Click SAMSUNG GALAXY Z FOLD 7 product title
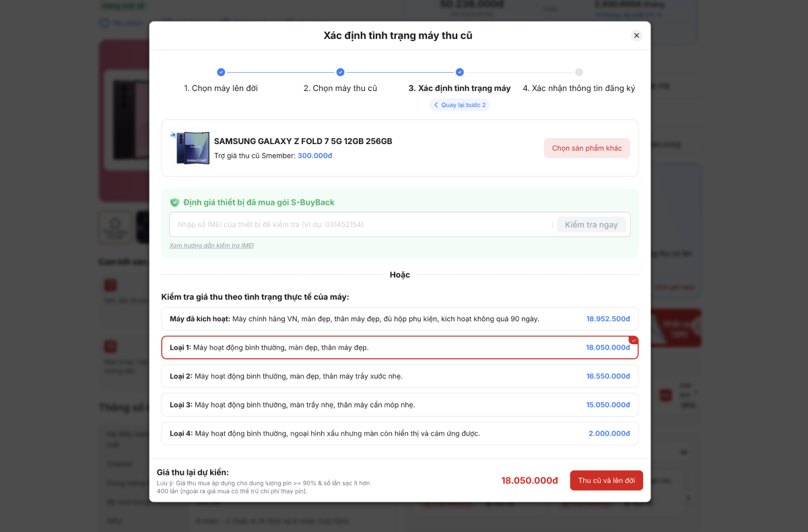Viewport: 808px width, 532px height. pos(303,141)
